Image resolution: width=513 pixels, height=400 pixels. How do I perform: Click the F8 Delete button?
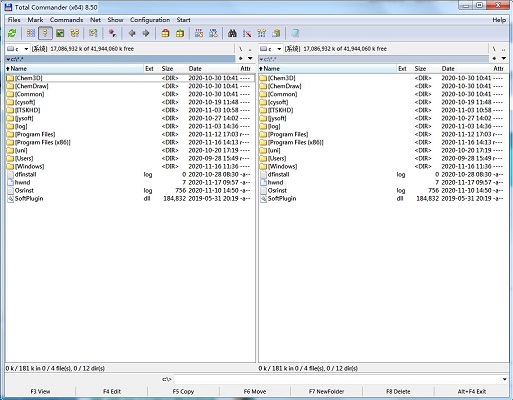point(398,391)
